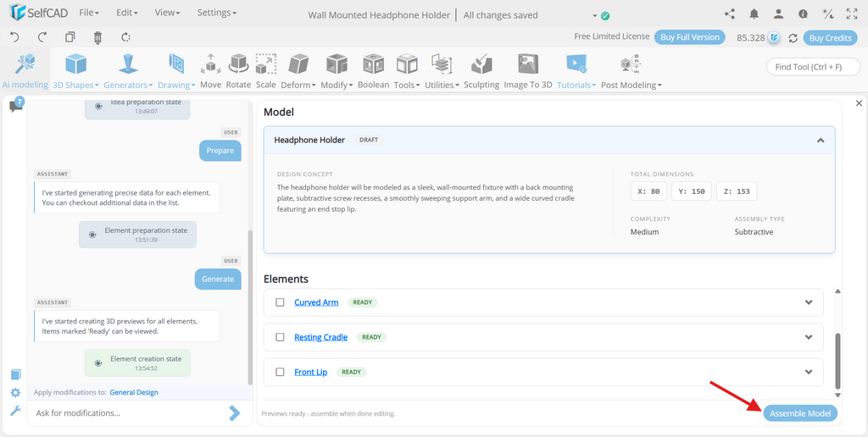Close the AI modeling panel
This screenshot has width=868, height=437.
tap(859, 102)
